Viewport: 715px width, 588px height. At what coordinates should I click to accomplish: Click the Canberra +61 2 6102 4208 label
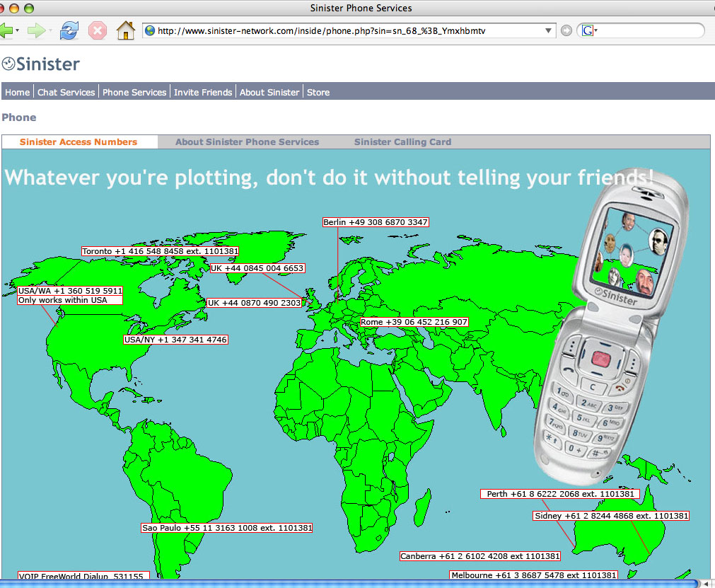480,556
